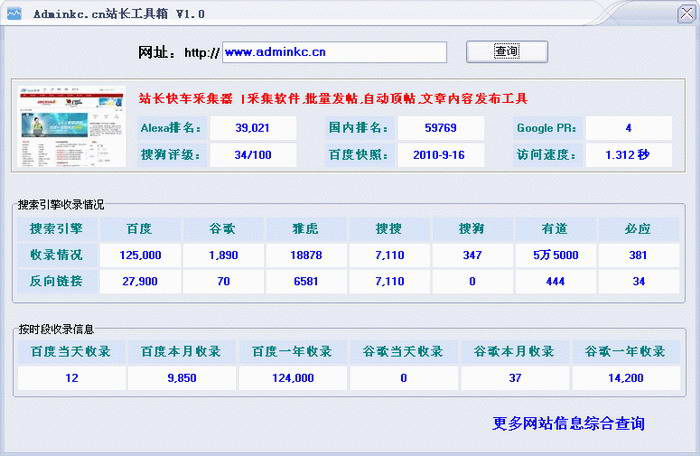
Task: Select 国内排名 value 59769
Action: pyautogui.click(x=441, y=128)
